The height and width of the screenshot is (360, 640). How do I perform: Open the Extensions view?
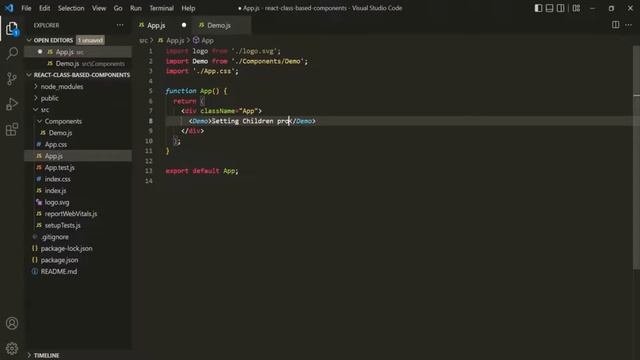pyautogui.click(x=12, y=129)
